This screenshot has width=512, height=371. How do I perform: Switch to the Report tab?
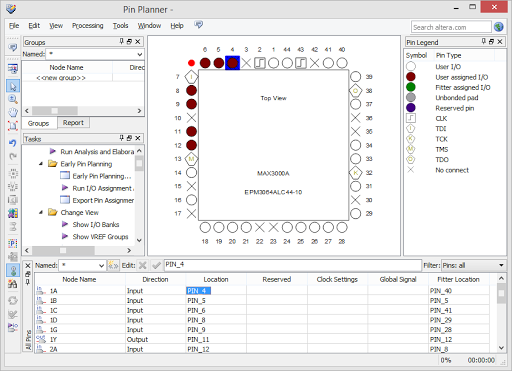73,123
